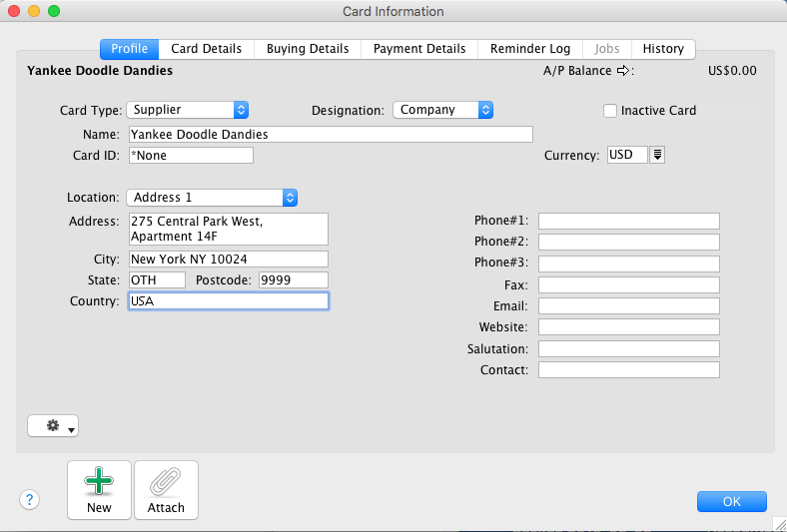Image resolution: width=787 pixels, height=532 pixels.
Task: Click the Card ID text field
Action: 191,156
